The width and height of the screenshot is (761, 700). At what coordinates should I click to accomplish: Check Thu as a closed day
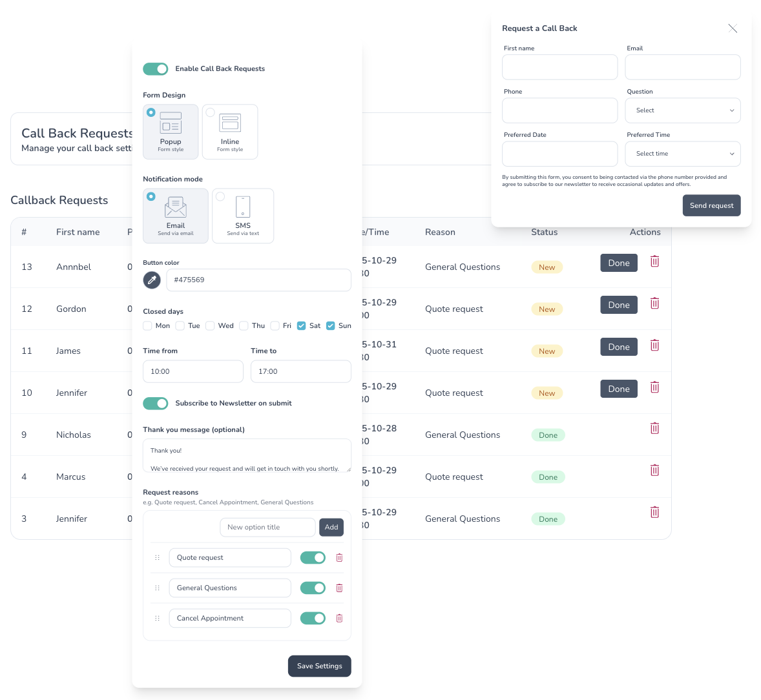coord(244,325)
